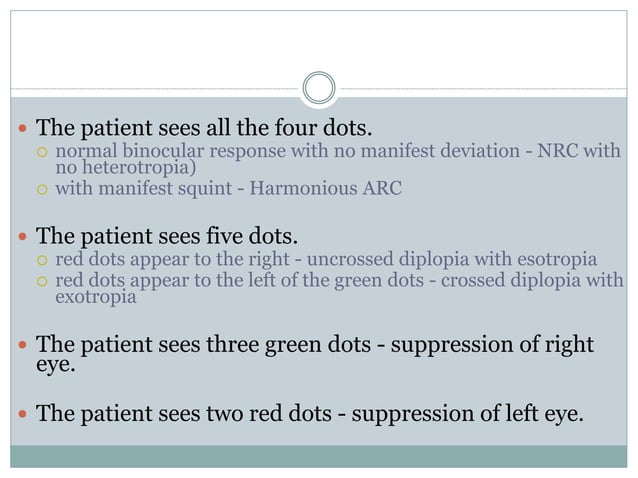Click the circle ornament at the slide top
Screen dimensions: 638x478
tap(319, 88)
